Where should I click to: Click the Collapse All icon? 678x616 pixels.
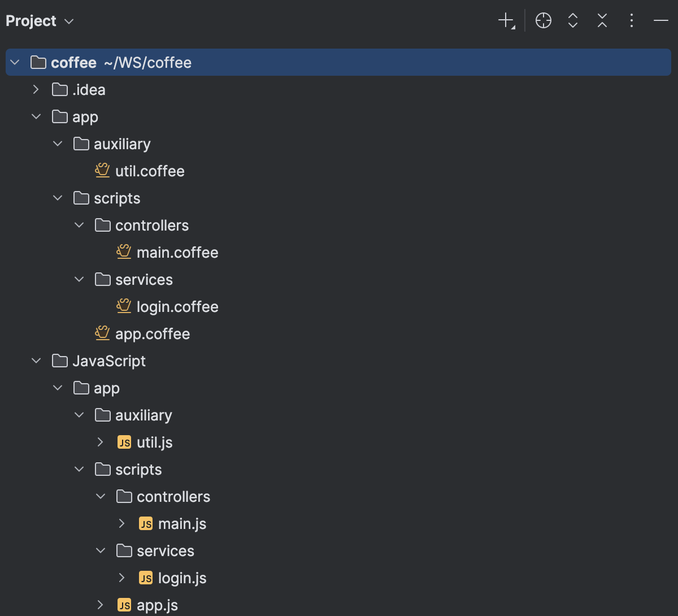coord(602,20)
